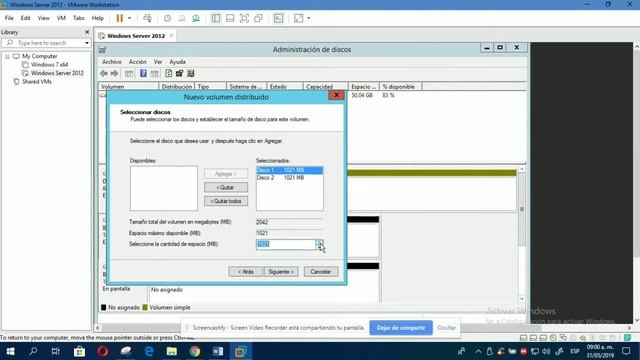The height and width of the screenshot is (360, 640).
Task: Click the Capacidad column header
Action: point(325,87)
